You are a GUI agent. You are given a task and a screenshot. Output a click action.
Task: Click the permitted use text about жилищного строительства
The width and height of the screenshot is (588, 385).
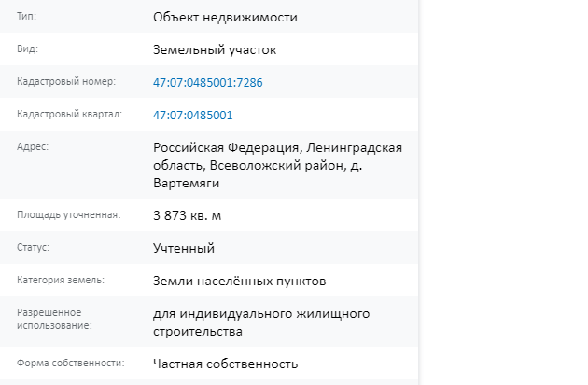pos(261,323)
